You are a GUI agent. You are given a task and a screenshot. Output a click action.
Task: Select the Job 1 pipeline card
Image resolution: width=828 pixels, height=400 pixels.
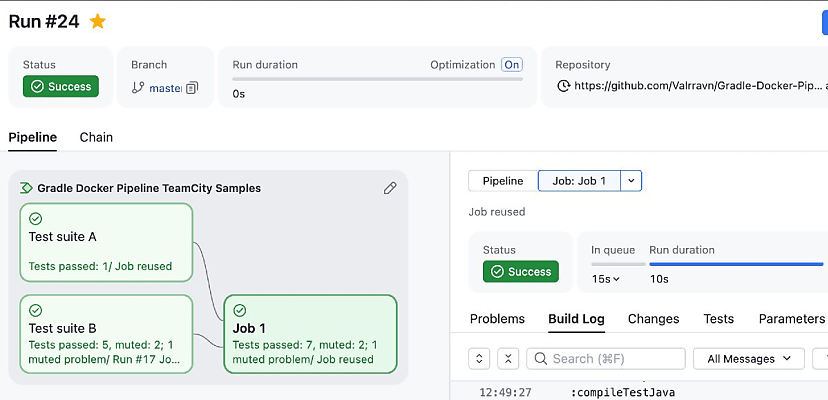(x=310, y=334)
